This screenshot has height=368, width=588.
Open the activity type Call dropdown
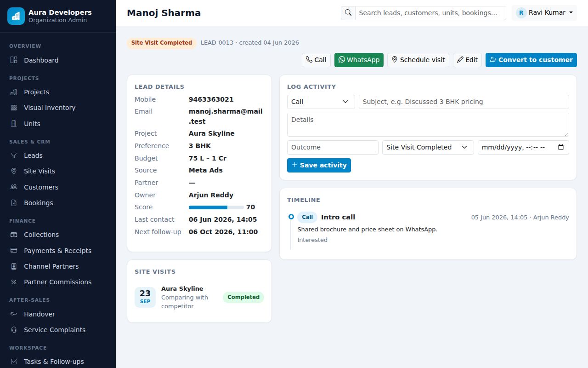point(321,102)
